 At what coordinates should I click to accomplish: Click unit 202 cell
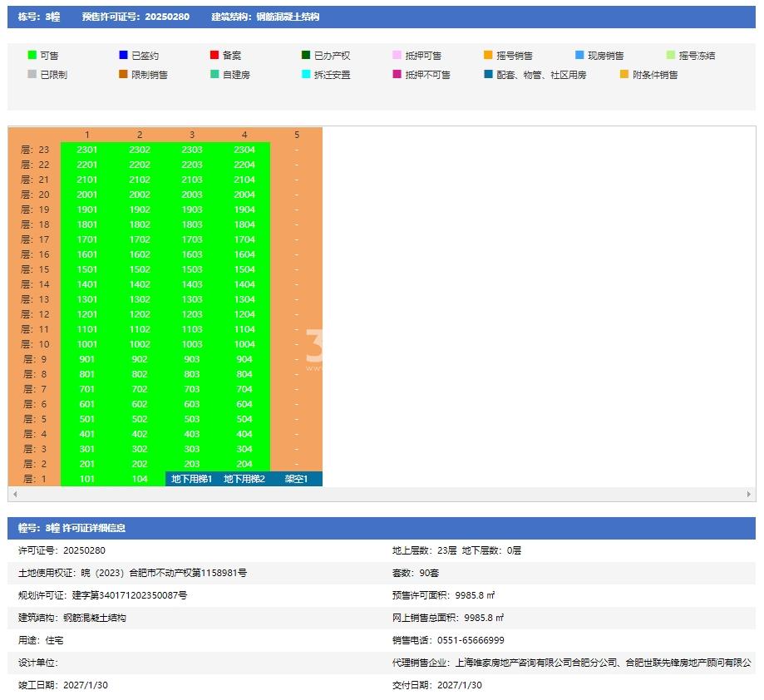[x=140, y=464]
